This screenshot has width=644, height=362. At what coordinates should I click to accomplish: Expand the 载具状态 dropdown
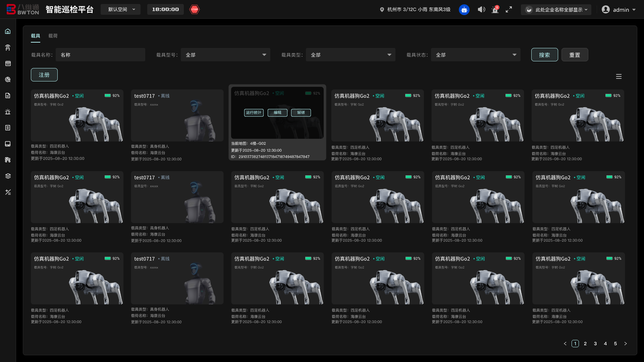(x=476, y=55)
